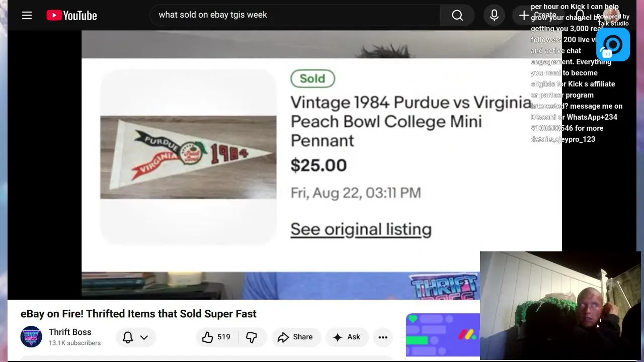Click the See original listing link

pos(361,229)
